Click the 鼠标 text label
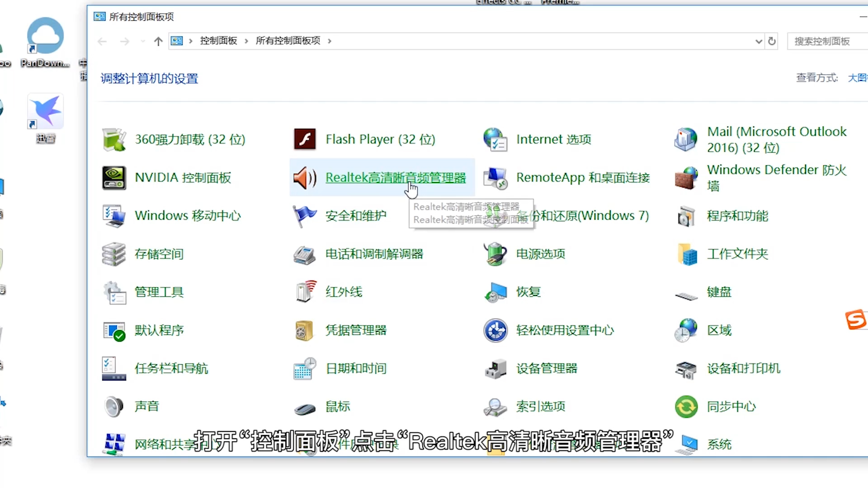This screenshot has height=488, width=868. pyautogui.click(x=338, y=407)
